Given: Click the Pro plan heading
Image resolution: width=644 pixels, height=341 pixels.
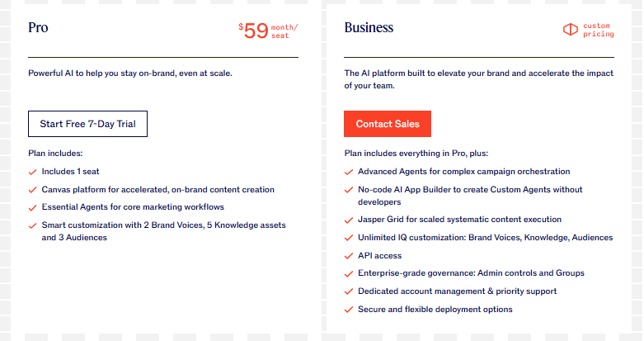Looking at the screenshot, I should [38, 27].
